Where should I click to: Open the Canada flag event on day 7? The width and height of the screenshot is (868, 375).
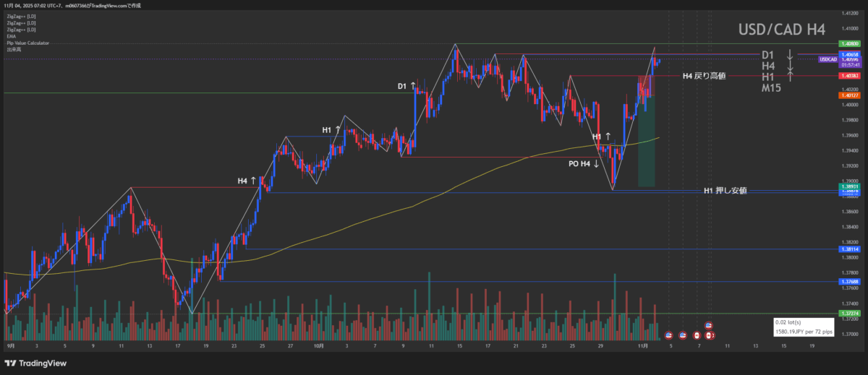pos(697,335)
